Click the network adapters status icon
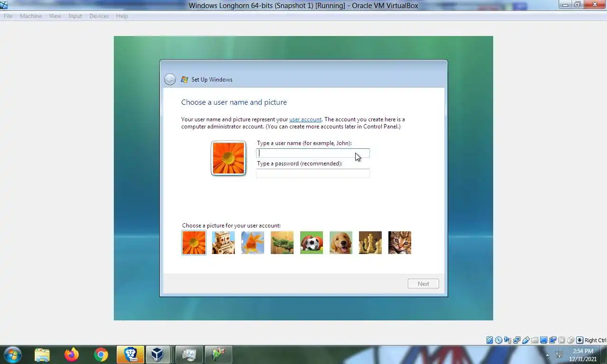The image size is (607, 364). pyautogui.click(x=516, y=340)
